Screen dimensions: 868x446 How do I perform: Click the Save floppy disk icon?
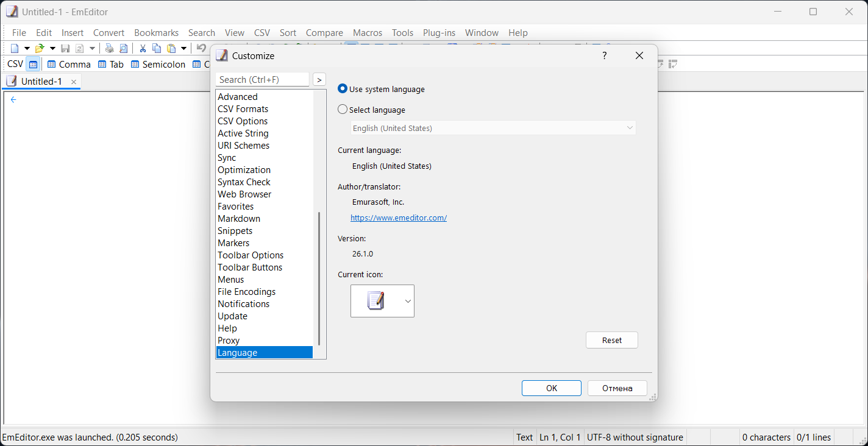click(x=65, y=48)
